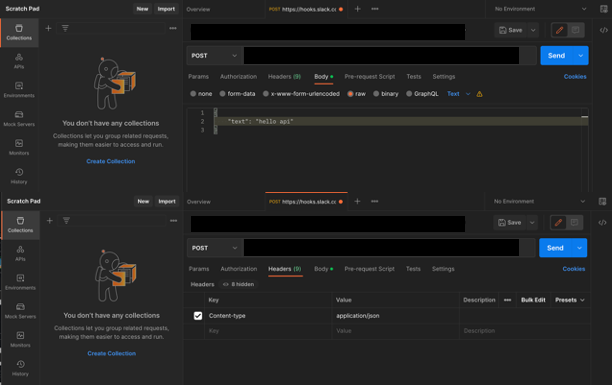The height and width of the screenshot is (385, 612).
Task: Open Mock Servers in the upper Postman window sidebar
Action: [19, 119]
